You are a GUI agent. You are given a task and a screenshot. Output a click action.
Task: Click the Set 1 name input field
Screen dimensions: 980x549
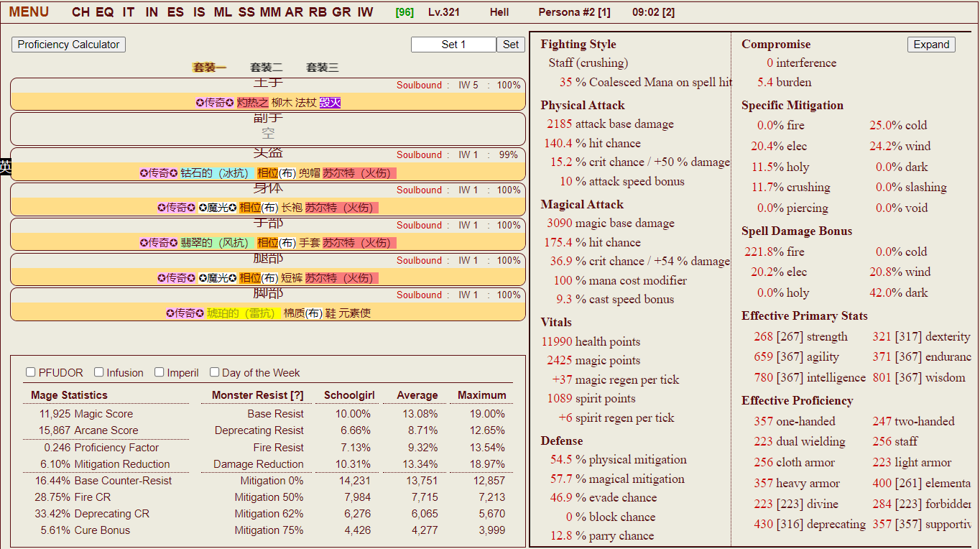pos(453,45)
